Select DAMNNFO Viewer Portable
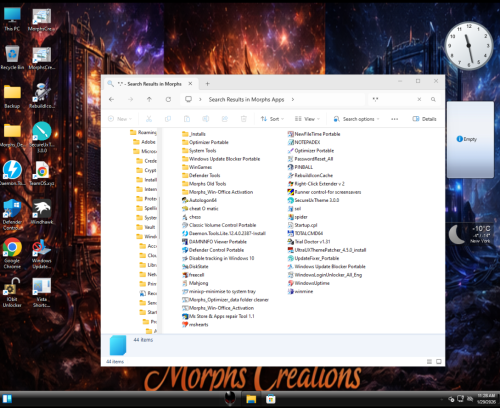Screen dimensions: 500x408 (214, 242)
